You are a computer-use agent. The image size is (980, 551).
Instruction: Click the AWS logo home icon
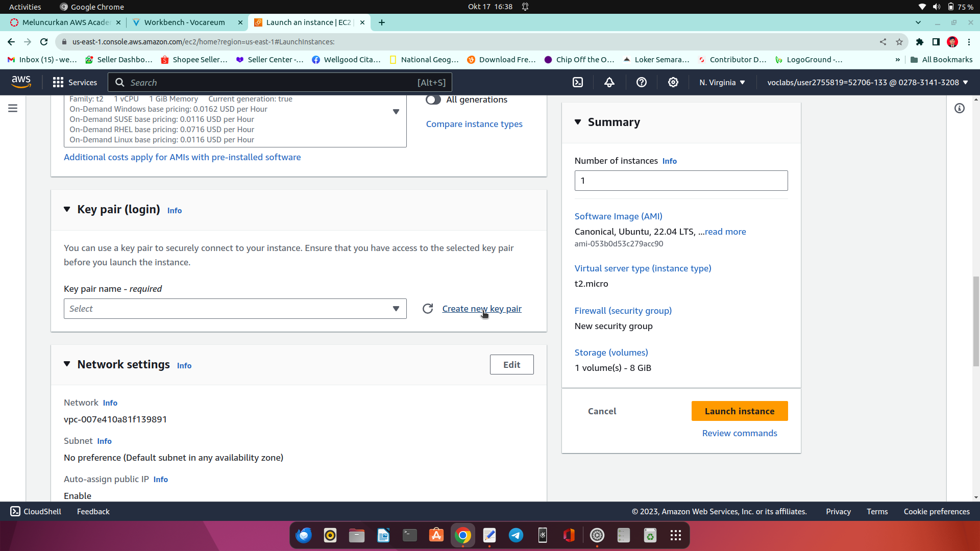[21, 82]
